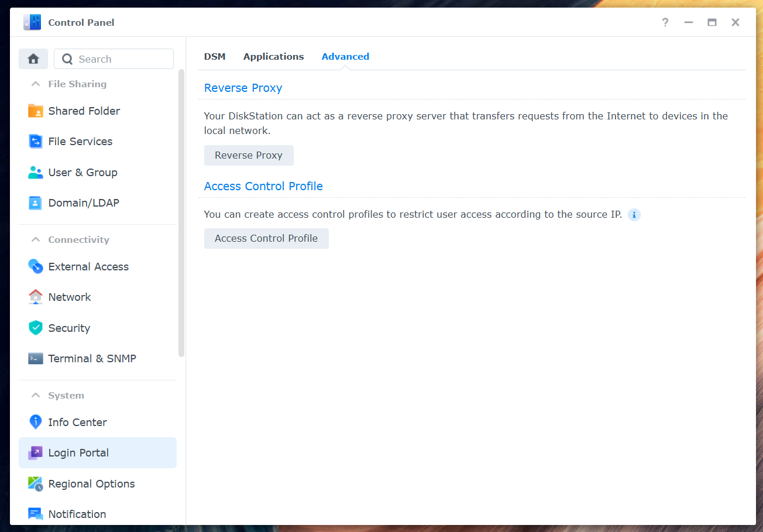Open the Info Center
This screenshot has width=763, height=532.
[x=35, y=422]
